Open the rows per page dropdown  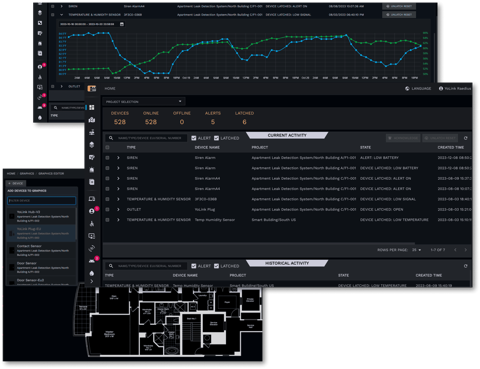click(x=417, y=250)
